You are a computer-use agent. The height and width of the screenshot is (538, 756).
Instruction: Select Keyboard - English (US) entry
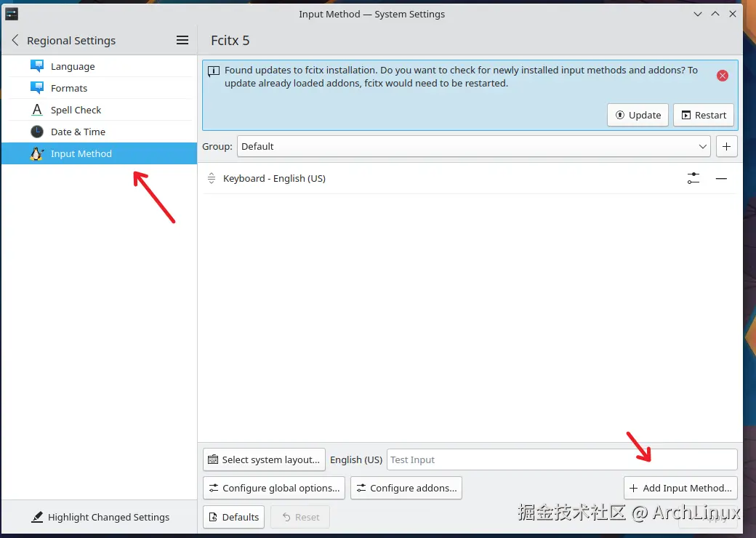pyautogui.click(x=470, y=178)
